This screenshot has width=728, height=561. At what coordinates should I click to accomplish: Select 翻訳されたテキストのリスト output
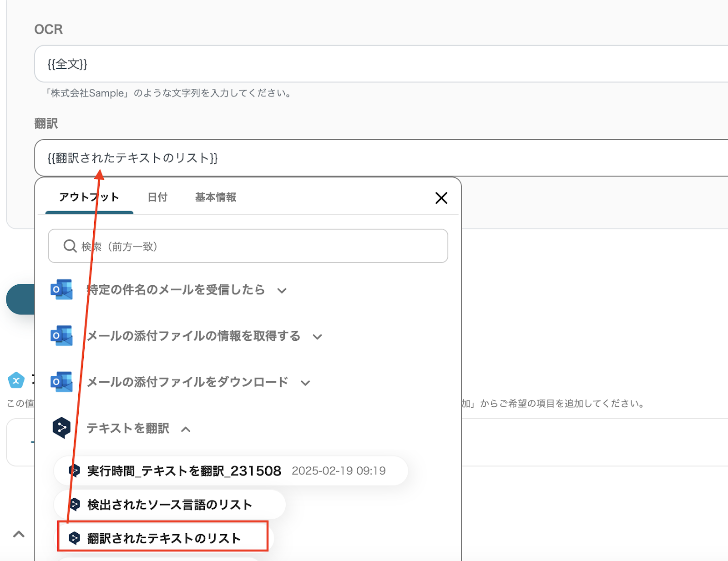(x=163, y=538)
